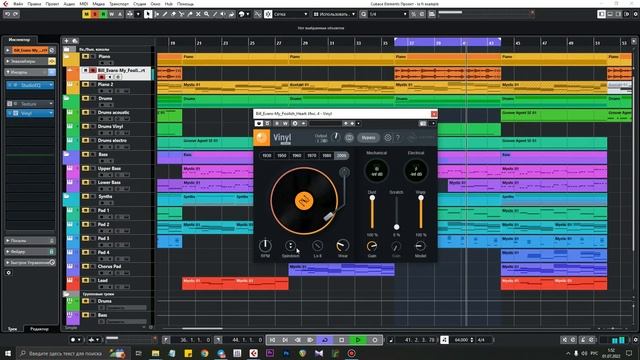This screenshot has height=360, width=640.
Task: Click the Vinyl orange logo icon
Action: (262, 138)
